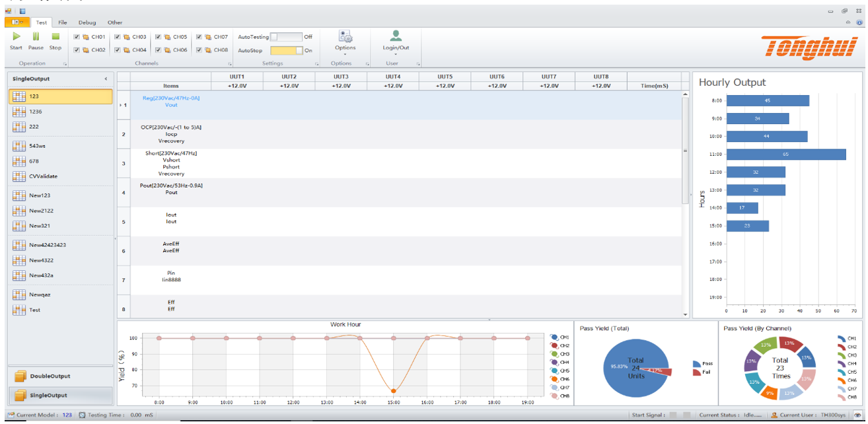
Task: Switch to the Debug ribbon tab
Action: point(87,22)
